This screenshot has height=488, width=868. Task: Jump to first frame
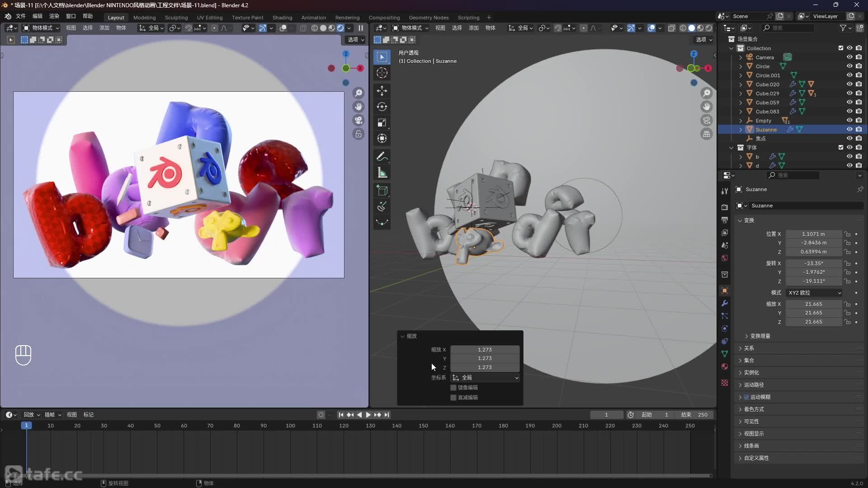[x=341, y=415]
